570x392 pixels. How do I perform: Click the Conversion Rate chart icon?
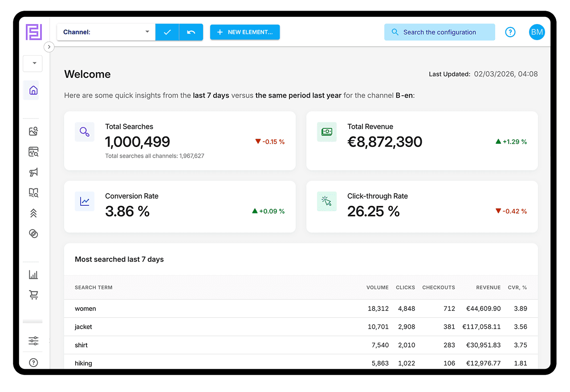pos(85,201)
